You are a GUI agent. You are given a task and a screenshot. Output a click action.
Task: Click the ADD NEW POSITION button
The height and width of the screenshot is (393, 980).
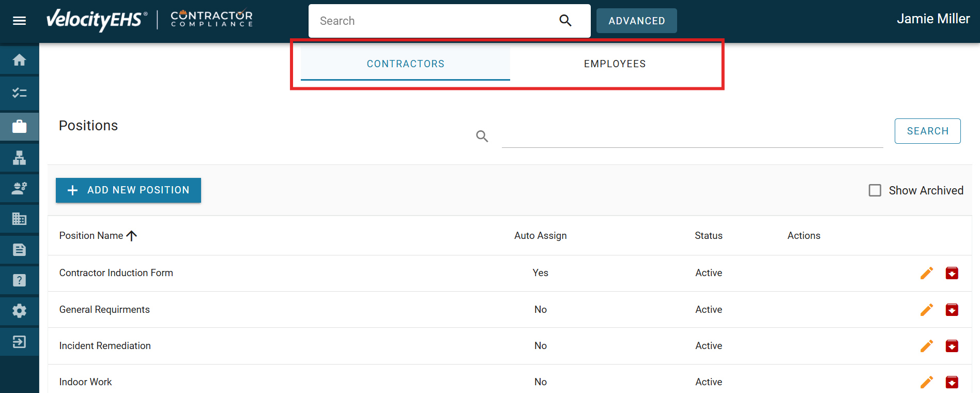tap(128, 190)
